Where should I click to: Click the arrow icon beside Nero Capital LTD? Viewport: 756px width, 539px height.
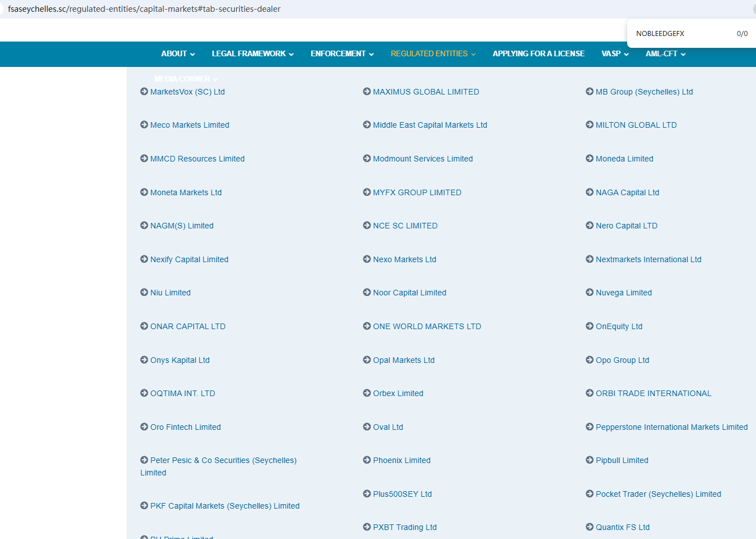589,225
